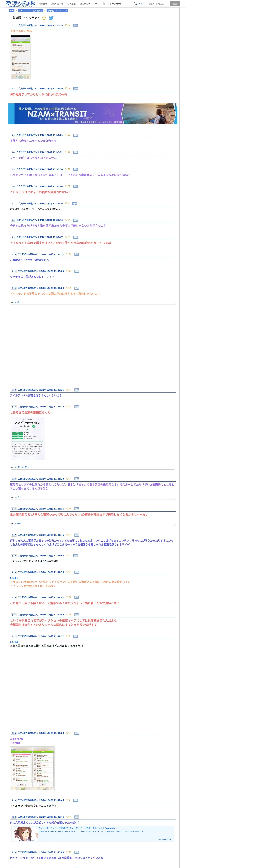Like post 3 with its heart icon

click(66, 135)
